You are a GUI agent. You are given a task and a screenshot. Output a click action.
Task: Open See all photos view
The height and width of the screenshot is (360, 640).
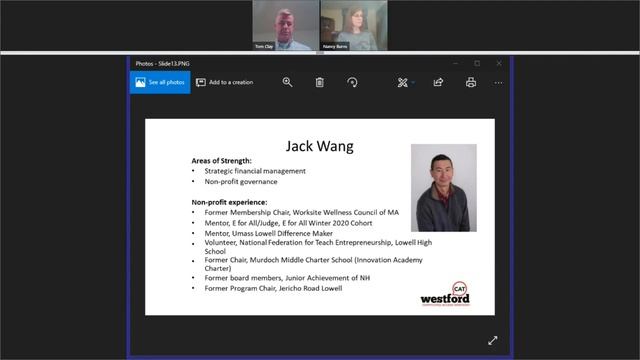pos(160,82)
